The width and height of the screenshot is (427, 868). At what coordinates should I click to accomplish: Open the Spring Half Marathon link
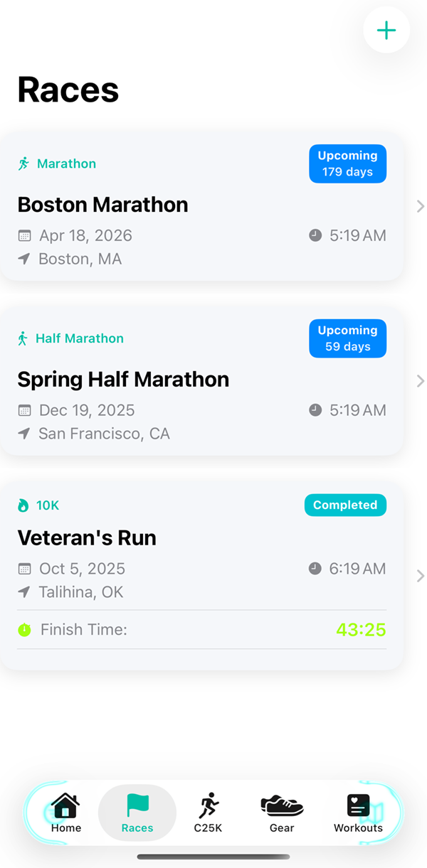[x=123, y=379]
